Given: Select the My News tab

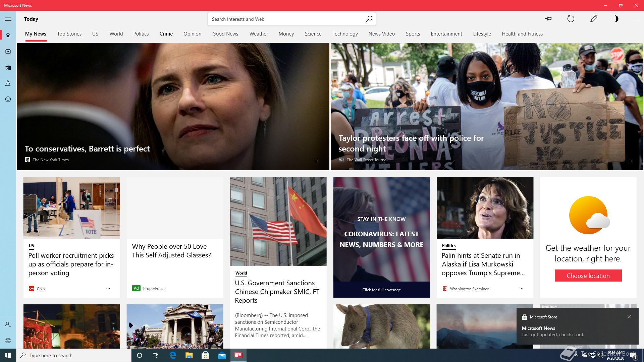Looking at the screenshot, I should coord(36,34).
